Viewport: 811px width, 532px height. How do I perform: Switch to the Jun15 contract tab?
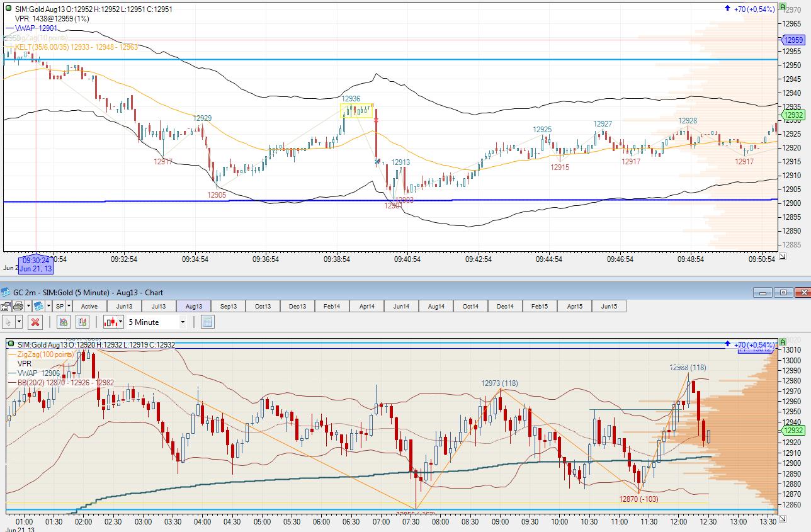609,306
